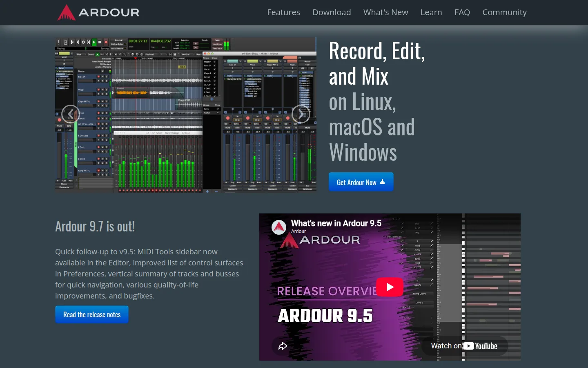588x368 pixels.
Task: Read the release notes for Ardour 9.7
Action: click(92, 314)
